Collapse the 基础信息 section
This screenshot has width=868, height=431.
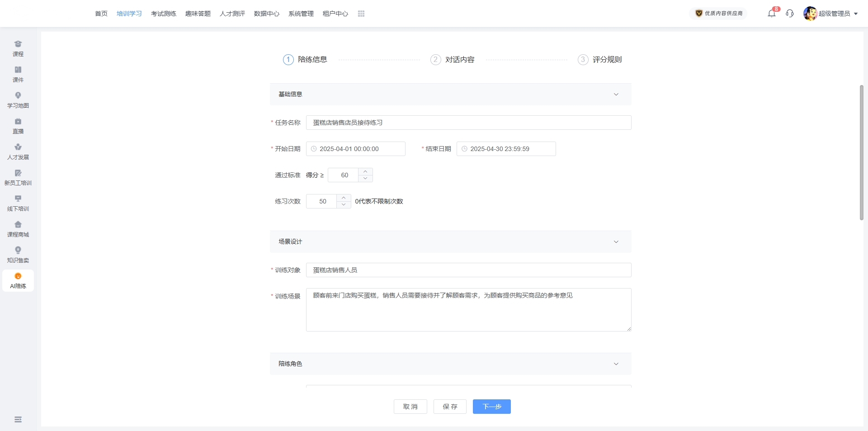pyautogui.click(x=616, y=95)
